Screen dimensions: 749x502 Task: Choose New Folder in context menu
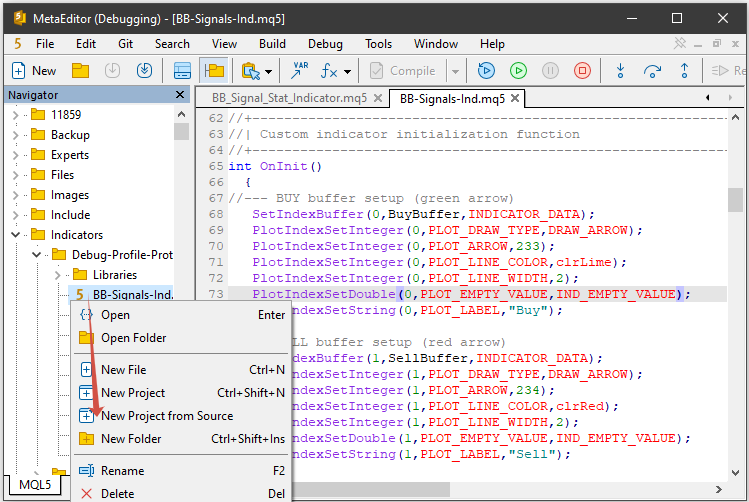click(x=182, y=438)
